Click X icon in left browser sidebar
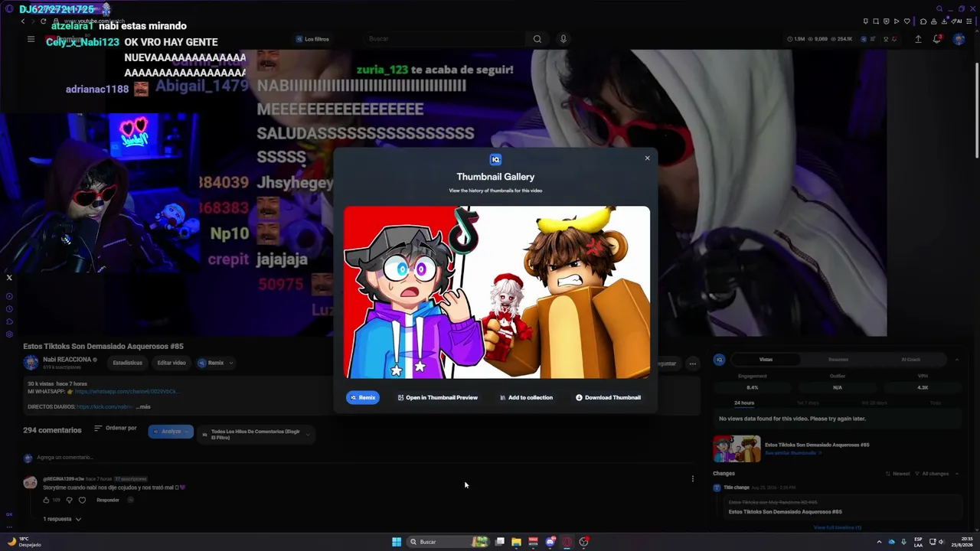Screen dimensions: 980x551 click(9, 278)
